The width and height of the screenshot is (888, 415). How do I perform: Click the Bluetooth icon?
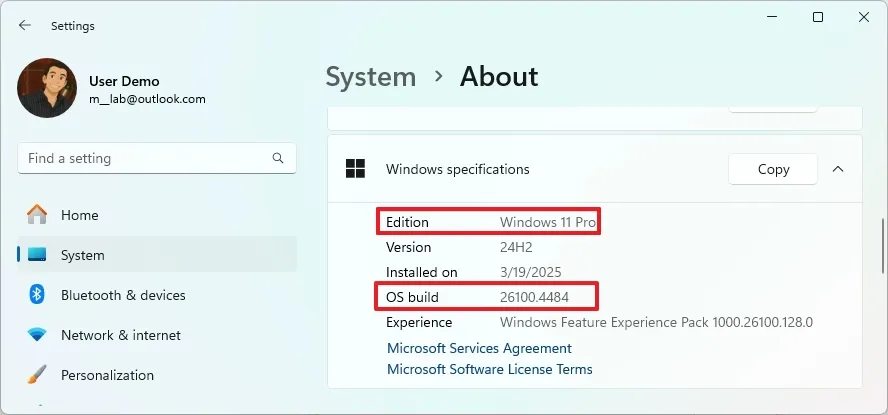(x=37, y=294)
